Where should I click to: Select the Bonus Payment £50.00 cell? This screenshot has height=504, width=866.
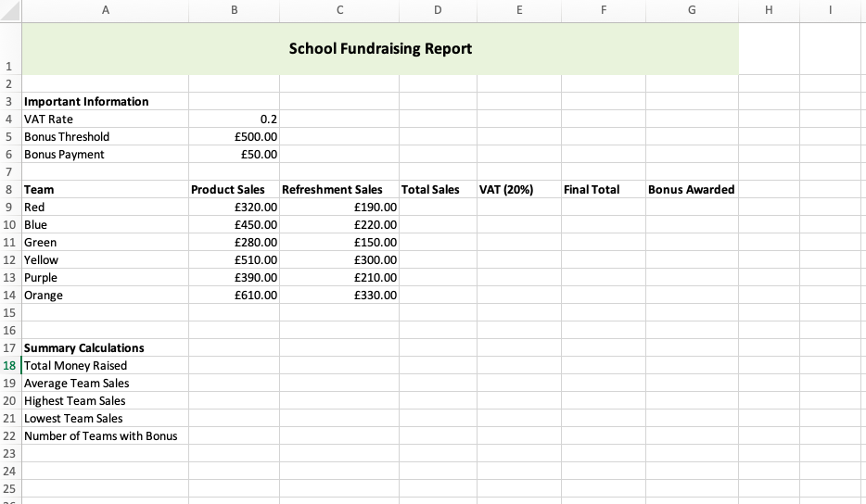tap(234, 155)
